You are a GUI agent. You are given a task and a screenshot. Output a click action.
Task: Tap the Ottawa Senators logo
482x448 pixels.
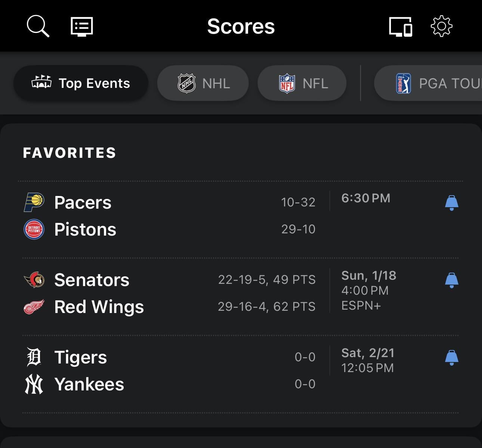point(34,280)
